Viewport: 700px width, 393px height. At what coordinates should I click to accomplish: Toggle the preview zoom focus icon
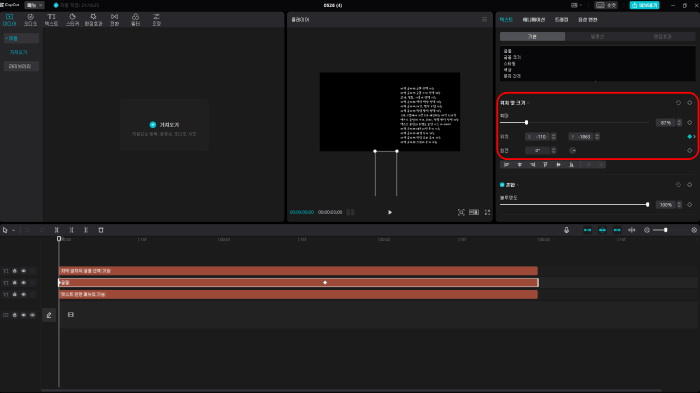pos(461,212)
